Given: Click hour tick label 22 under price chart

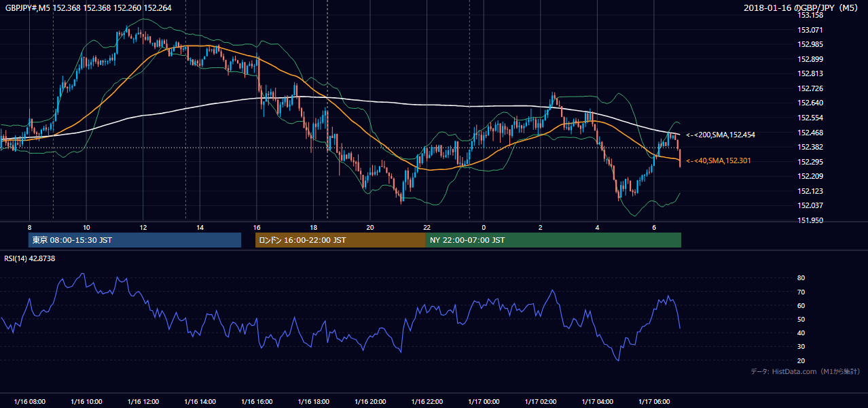Looking at the screenshot, I should tap(427, 226).
